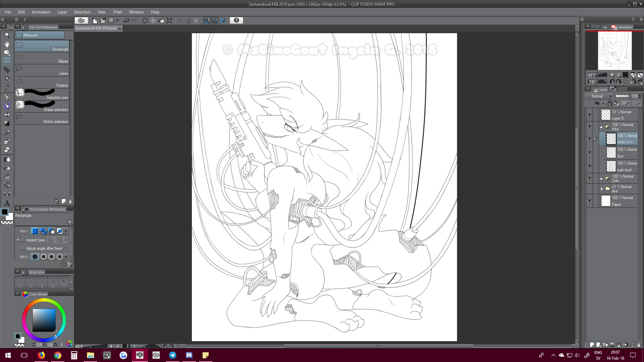The height and width of the screenshot is (362, 644).
Task: Choose the Shrink selection sub tool
Action: [x=42, y=119]
